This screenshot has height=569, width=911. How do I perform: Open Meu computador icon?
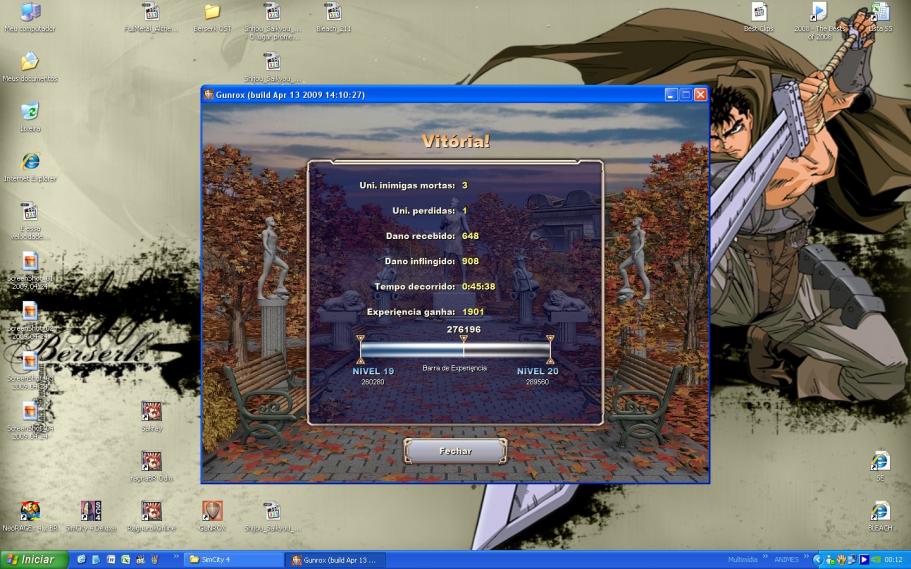coord(30,12)
